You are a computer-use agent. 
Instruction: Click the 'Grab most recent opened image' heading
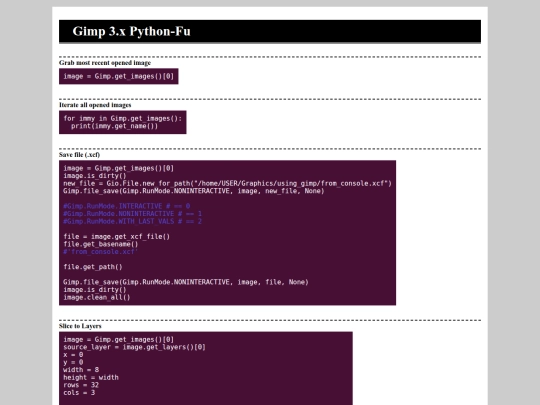105,63
